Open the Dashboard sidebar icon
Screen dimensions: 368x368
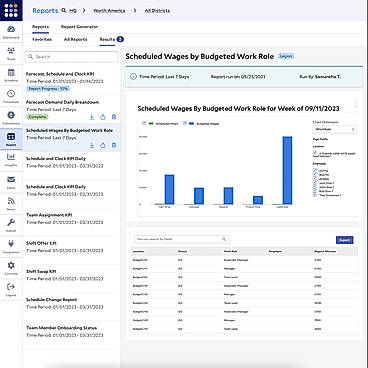(x=11, y=30)
